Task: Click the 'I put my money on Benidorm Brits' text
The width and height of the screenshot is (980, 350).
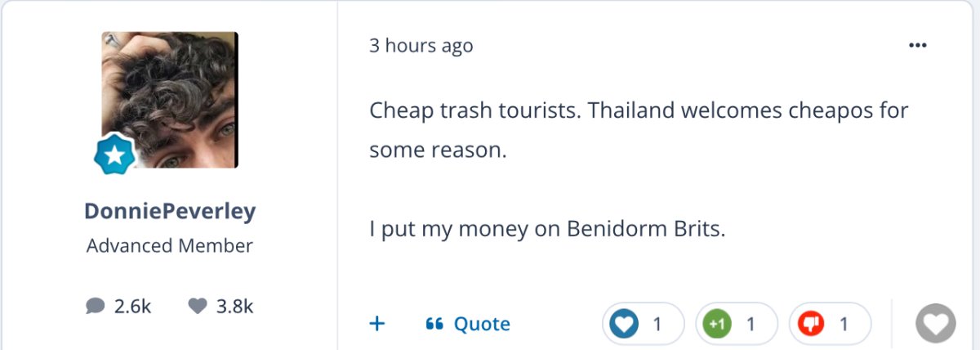Action: pyautogui.click(x=547, y=230)
